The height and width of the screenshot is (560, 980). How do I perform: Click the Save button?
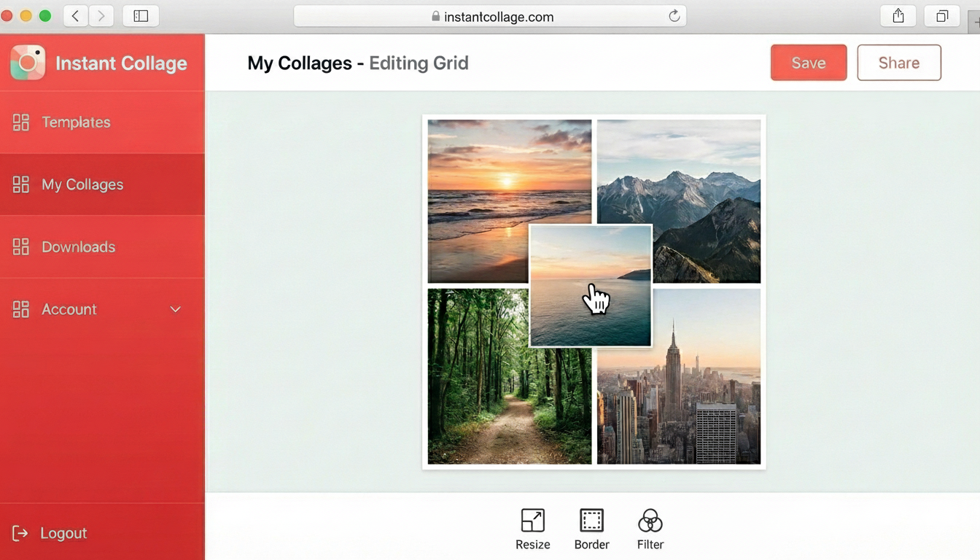tap(808, 62)
